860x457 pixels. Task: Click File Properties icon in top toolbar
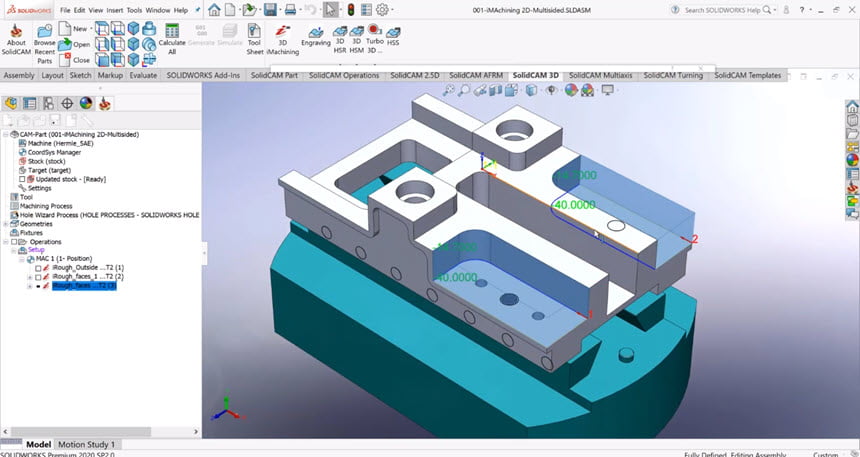[366, 9]
